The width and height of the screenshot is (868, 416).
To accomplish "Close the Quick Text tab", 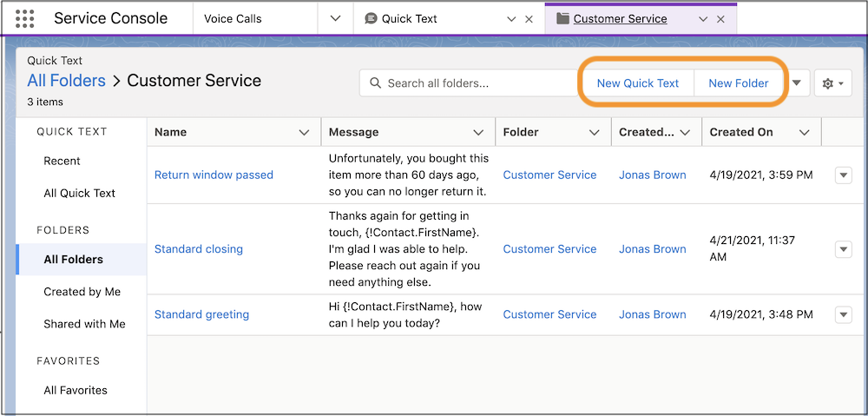I will [529, 19].
